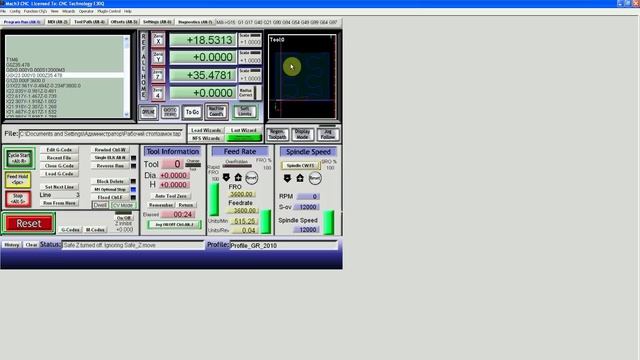Open the Load Wizards list

click(x=206, y=130)
